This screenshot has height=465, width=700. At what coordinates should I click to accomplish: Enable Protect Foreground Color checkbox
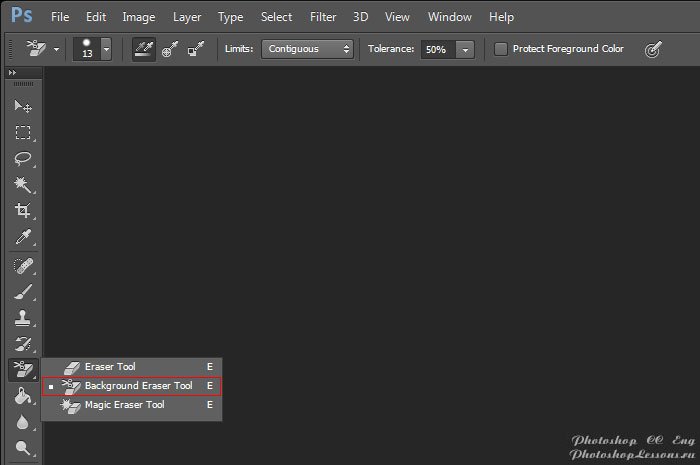[x=501, y=49]
